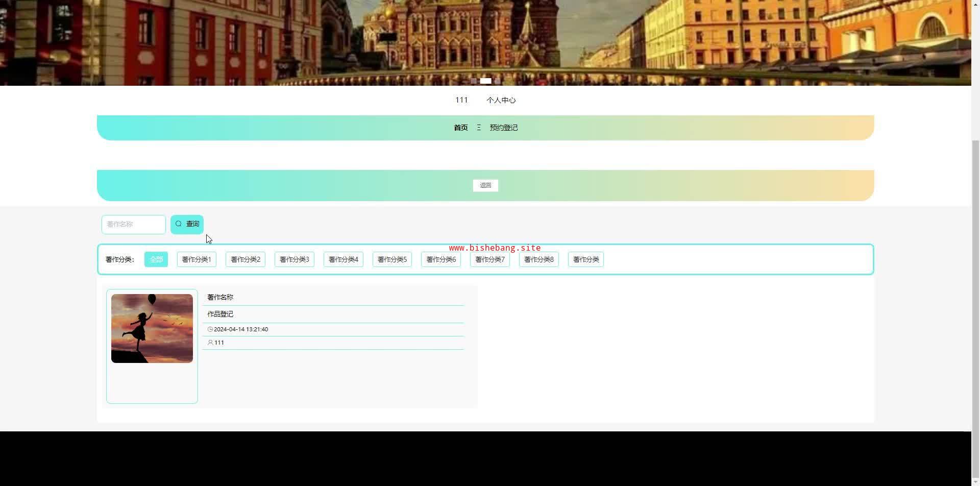Select the active middle carousel indicator
Screen dimensions: 980x486
coord(485,81)
